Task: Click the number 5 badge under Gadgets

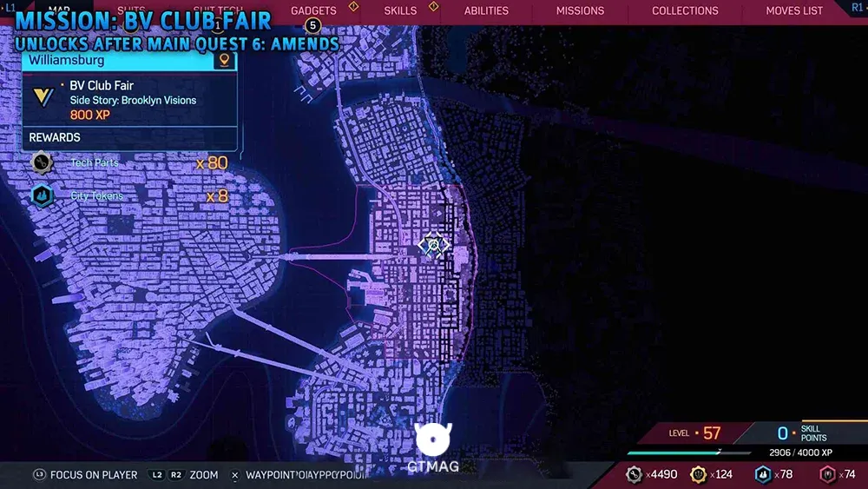Action: point(312,25)
